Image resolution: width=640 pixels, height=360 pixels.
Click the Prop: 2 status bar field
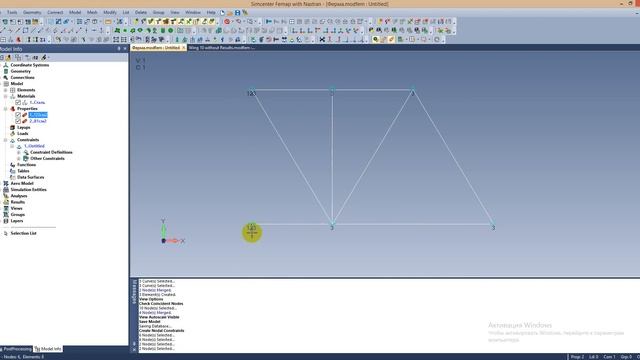tap(577, 357)
